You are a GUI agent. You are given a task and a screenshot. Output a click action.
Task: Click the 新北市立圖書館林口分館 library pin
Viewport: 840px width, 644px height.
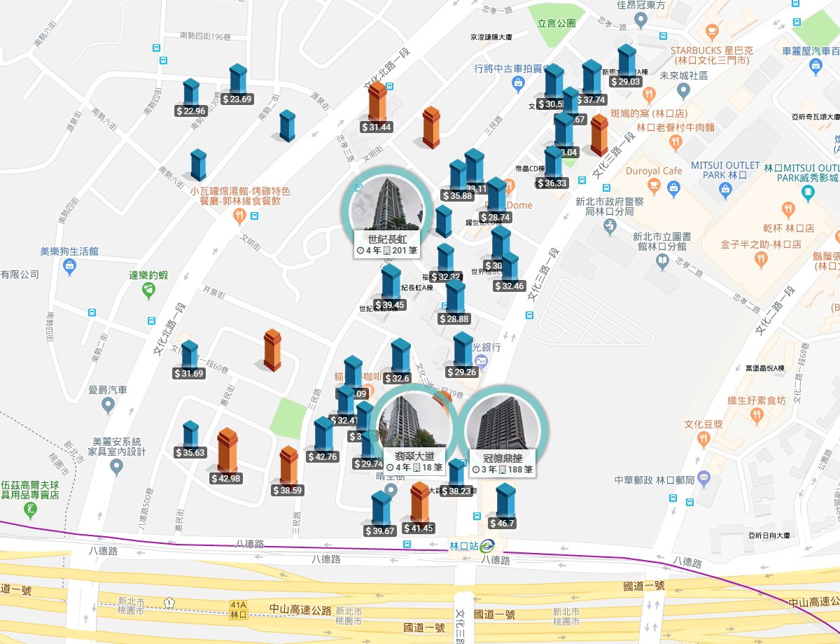click(x=663, y=262)
